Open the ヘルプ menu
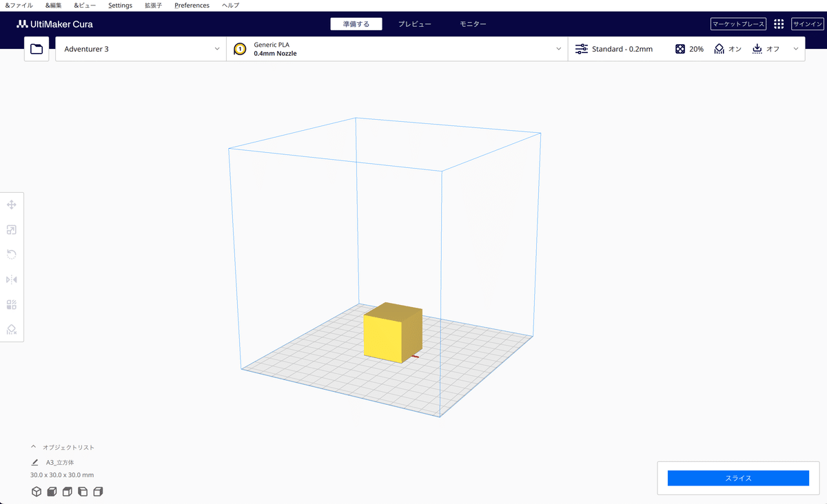Viewport: 827px width, 504px height. click(x=231, y=6)
